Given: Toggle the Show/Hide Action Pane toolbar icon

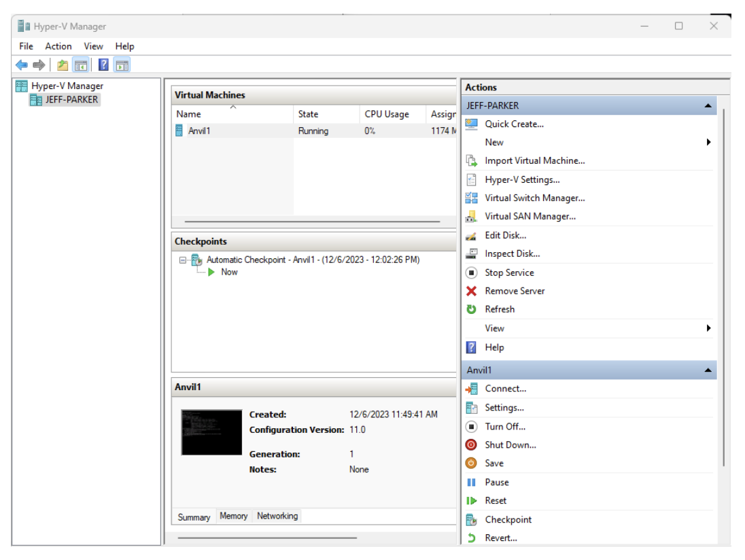Looking at the screenshot, I should (122, 65).
